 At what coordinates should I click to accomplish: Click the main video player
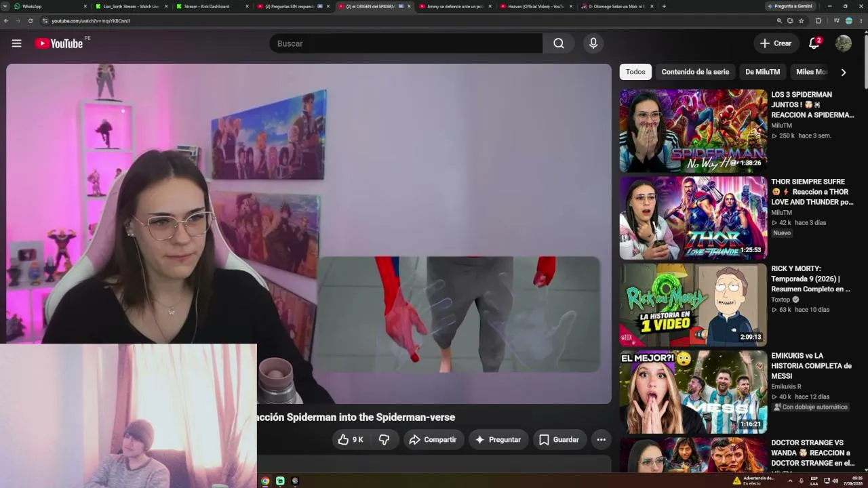click(x=309, y=234)
